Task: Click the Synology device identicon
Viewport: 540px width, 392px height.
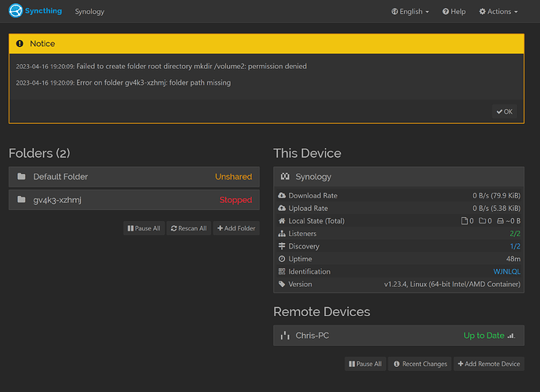Action: (285, 176)
